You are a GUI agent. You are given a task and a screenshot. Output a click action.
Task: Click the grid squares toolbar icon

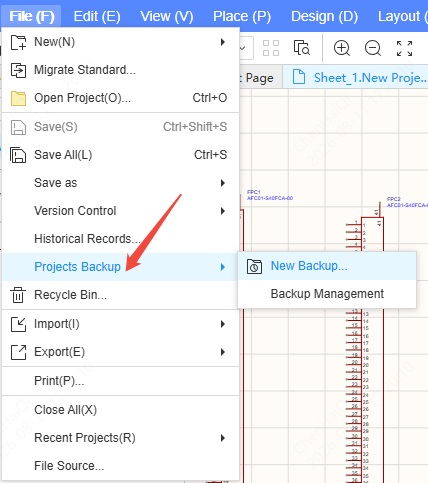pos(271,48)
